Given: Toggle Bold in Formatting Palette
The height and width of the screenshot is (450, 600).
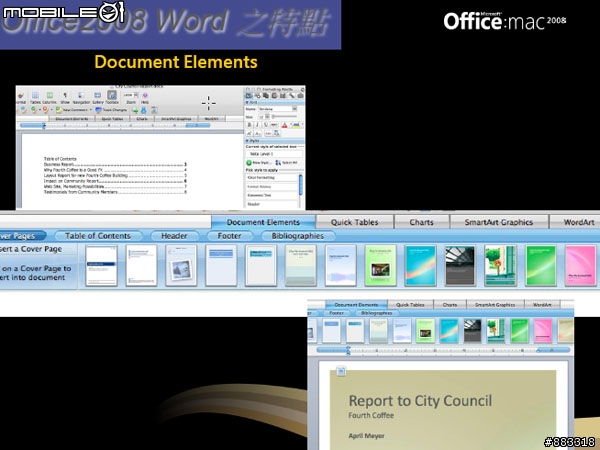Looking at the screenshot, I should 249,125.
